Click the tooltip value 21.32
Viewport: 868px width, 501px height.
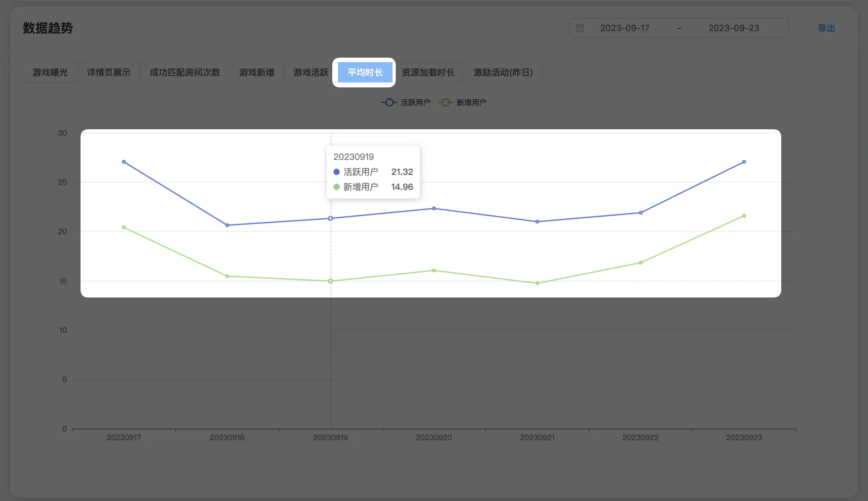tap(402, 172)
